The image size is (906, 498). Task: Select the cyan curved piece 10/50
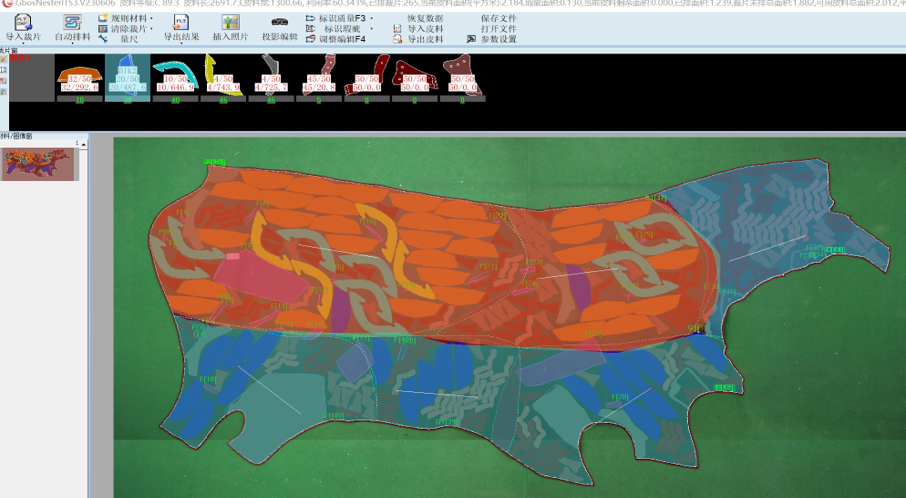coord(175,77)
